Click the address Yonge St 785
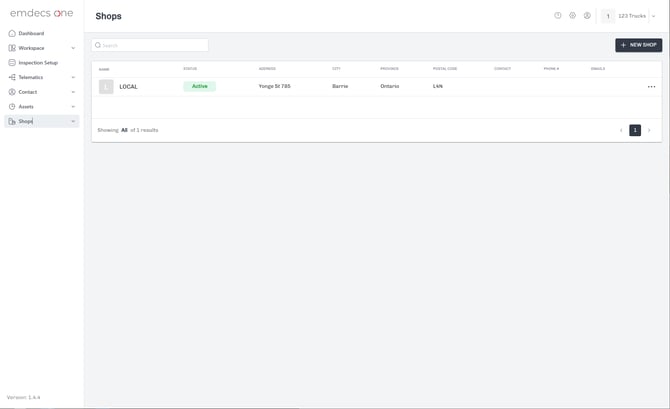This screenshot has width=670, height=409. [x=274, y=86]
